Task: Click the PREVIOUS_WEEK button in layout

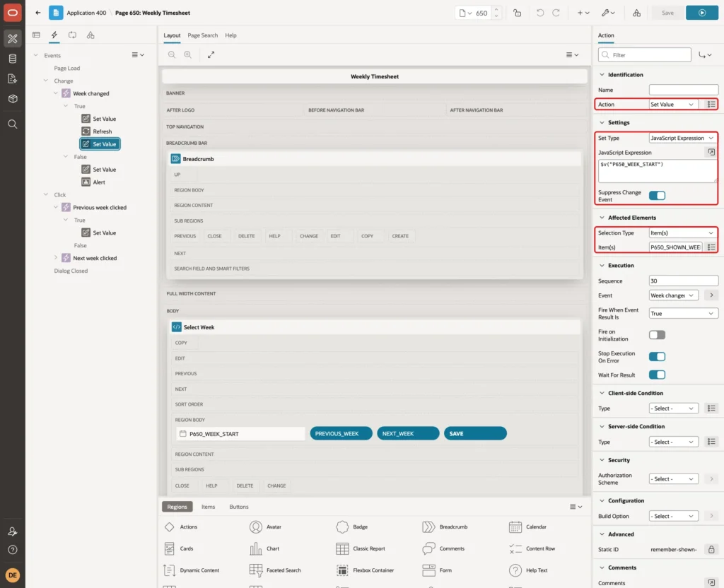Action: coord(341,433)
